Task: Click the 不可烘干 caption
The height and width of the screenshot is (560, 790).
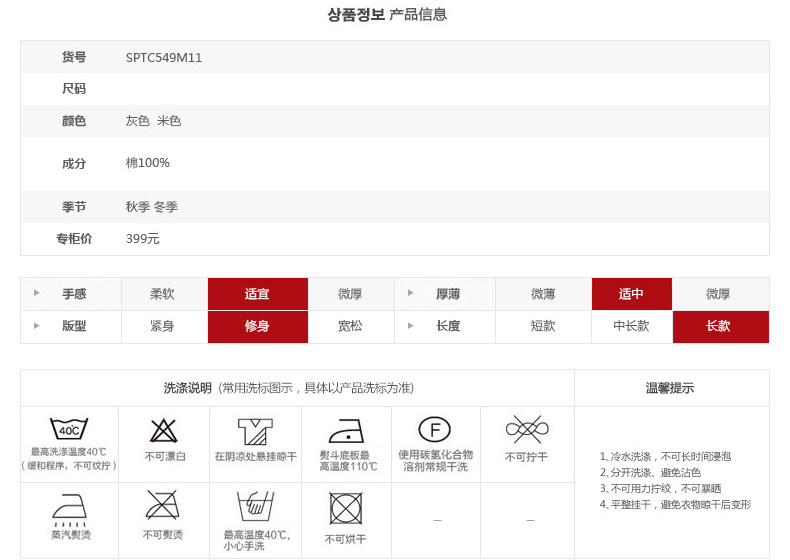Action: click(x=345, y=540)
